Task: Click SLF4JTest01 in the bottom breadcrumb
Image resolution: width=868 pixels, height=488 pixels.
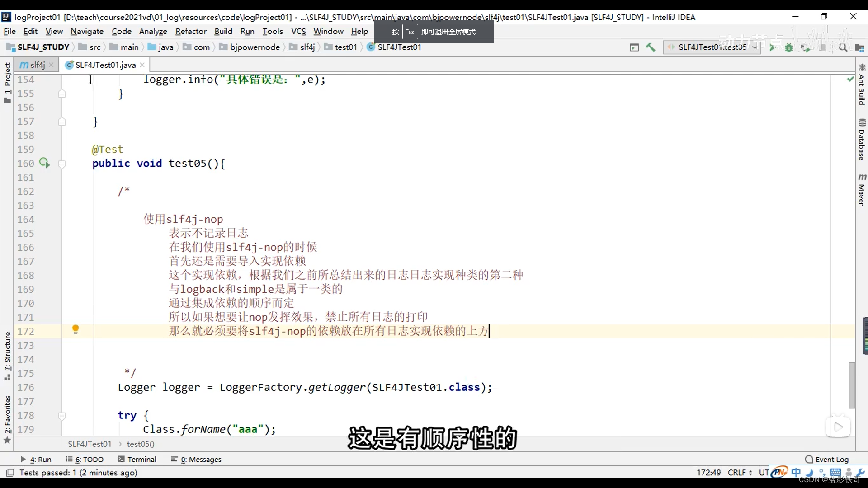Action: click(x=90, y=444)
